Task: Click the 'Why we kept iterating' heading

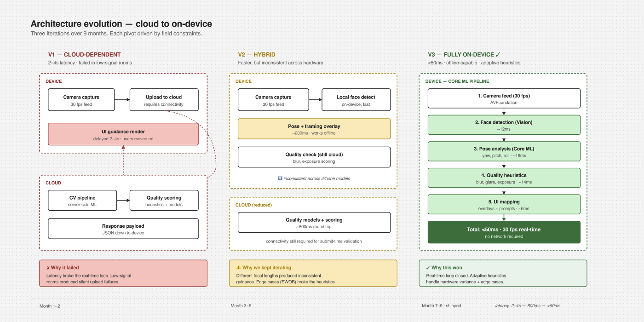Action: 267,268
